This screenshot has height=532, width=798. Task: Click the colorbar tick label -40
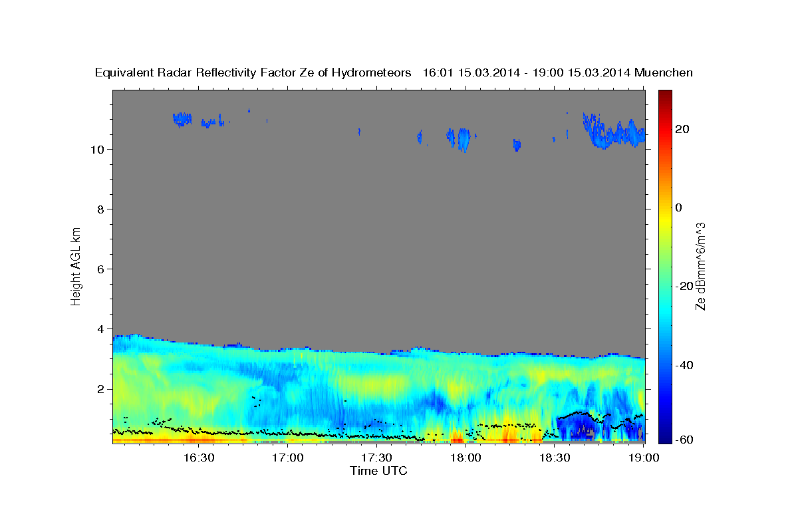(684, 364)
